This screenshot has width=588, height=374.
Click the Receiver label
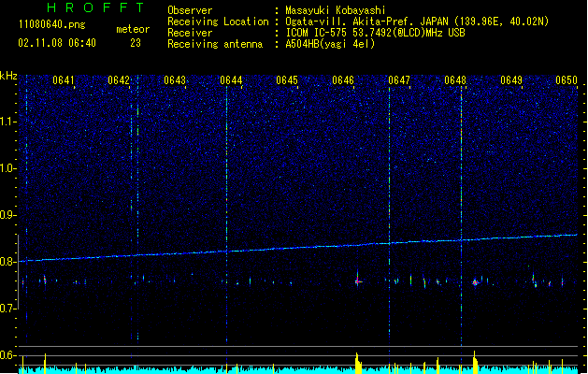pyautogui.click(x=190, y=33)
